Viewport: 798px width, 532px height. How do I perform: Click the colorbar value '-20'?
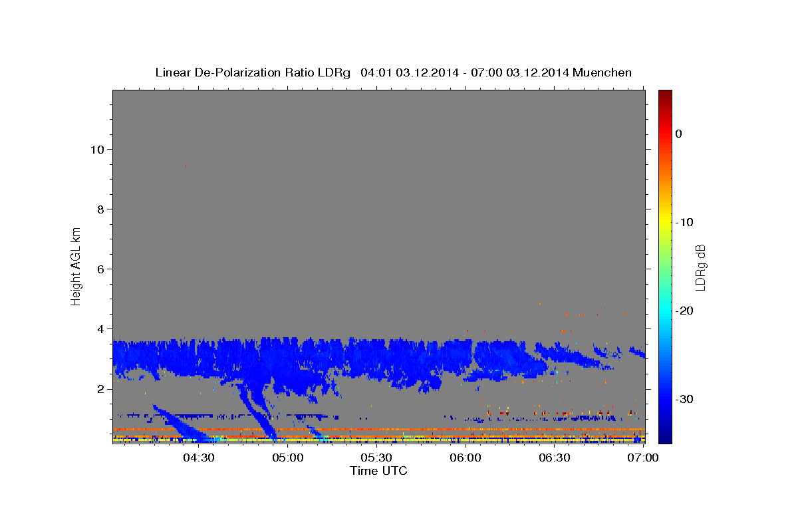(684, 311)
